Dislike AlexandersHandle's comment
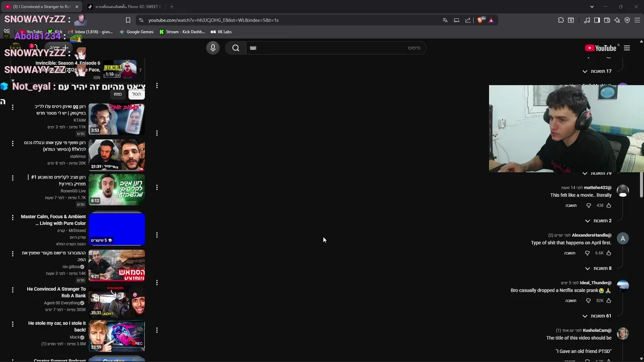 (588, 253)
